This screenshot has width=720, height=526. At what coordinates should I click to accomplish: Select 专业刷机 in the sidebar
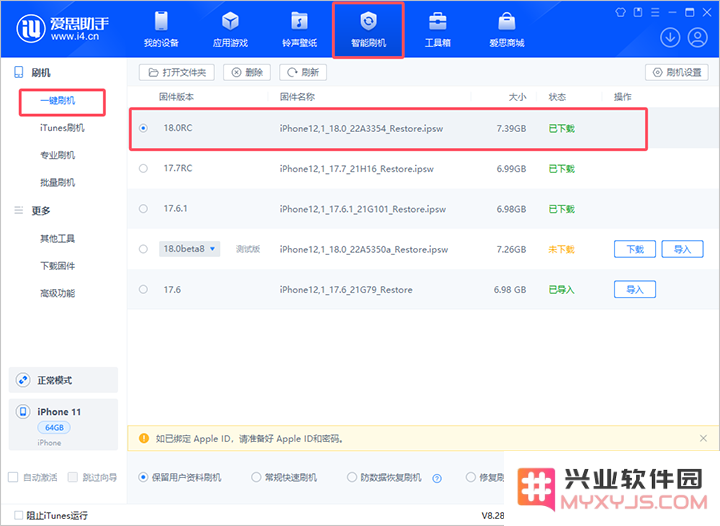tap(57, 155)
